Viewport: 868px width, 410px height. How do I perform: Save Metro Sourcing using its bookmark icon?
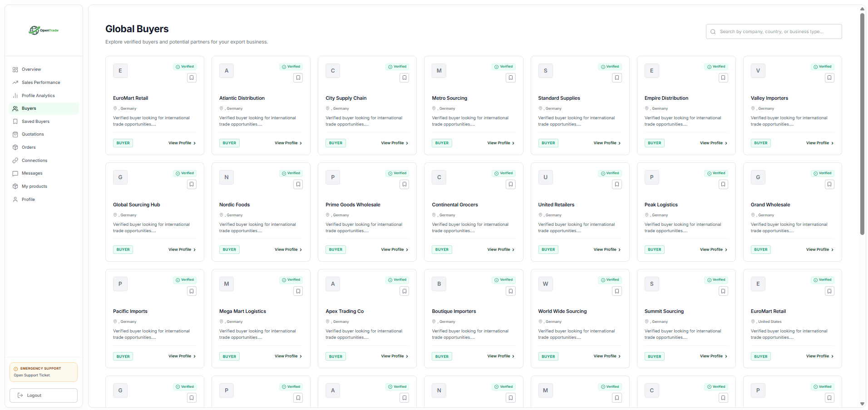point(511,78)
